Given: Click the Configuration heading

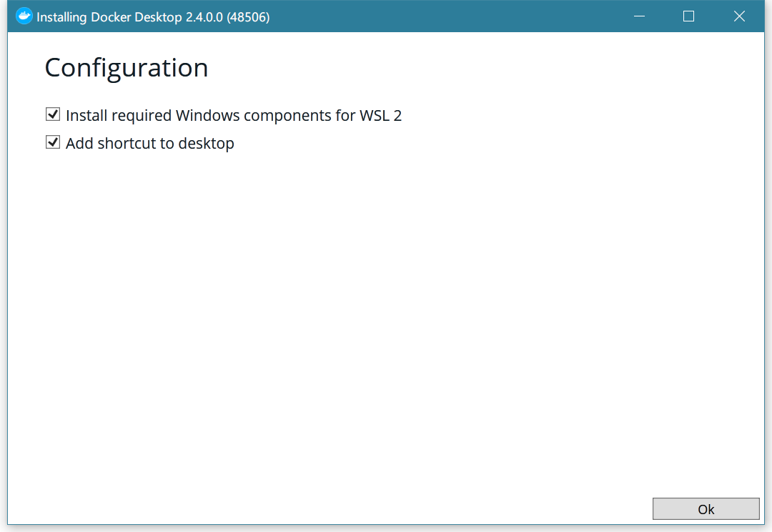Looking at the screenshot, I should pyautogui.click(x=127, y=68).
